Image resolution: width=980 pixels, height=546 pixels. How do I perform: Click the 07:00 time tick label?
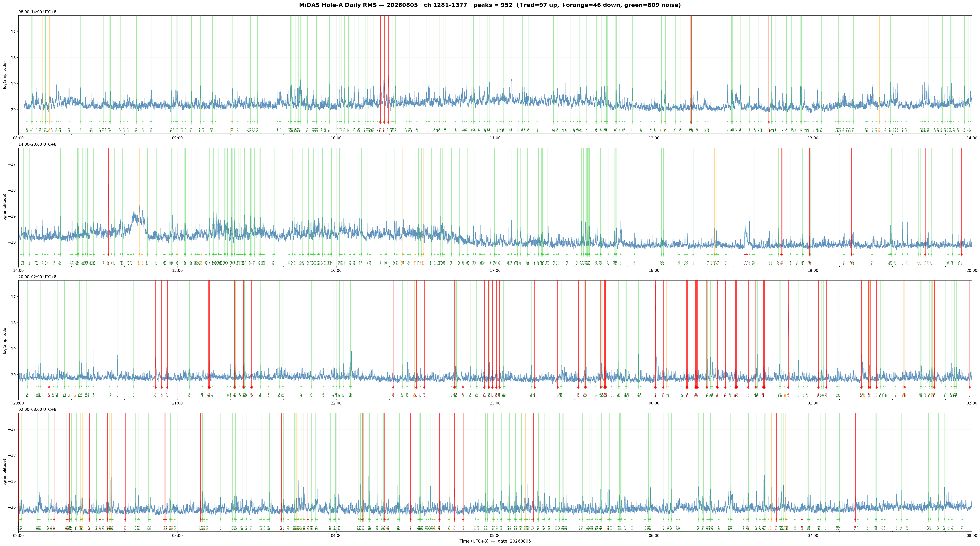(x=813, y=535)
